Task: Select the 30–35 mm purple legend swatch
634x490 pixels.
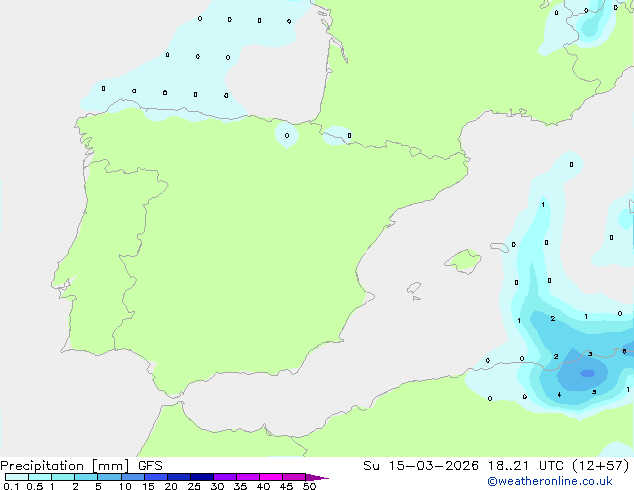Action: point(225,477)
